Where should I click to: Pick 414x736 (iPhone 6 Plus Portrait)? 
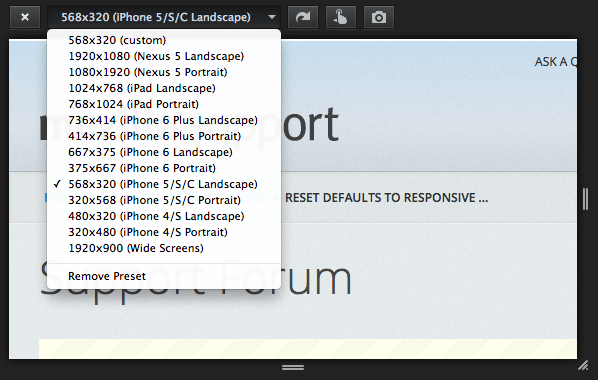(x=164, y=136)
